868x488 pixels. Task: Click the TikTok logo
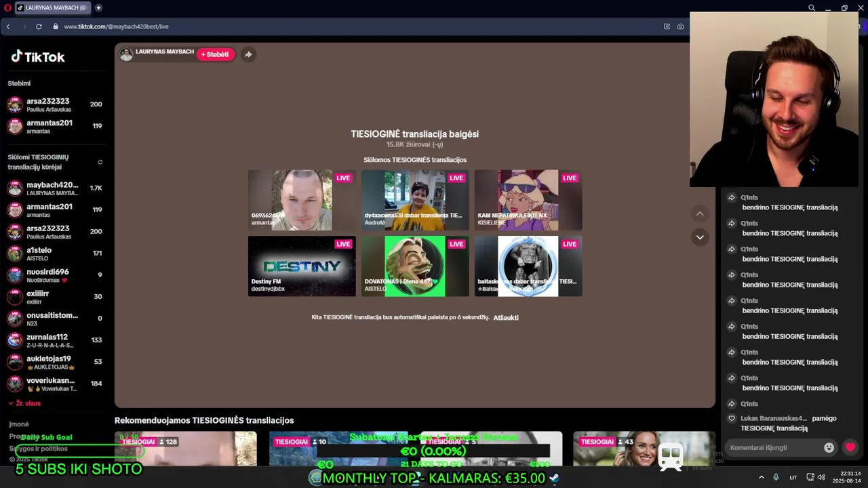pyautogui.click(x=37, y=57)
